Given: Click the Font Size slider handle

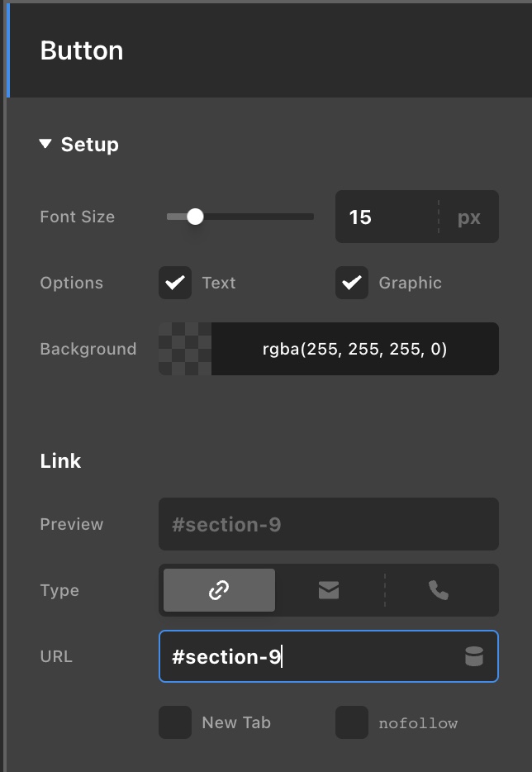Looking at the screenshot, I should point(195,217).
